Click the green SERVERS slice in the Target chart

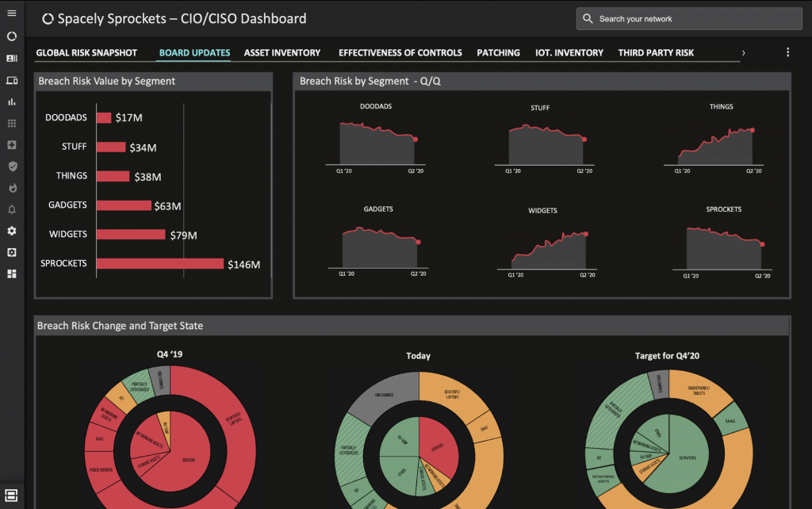[686, 456]
